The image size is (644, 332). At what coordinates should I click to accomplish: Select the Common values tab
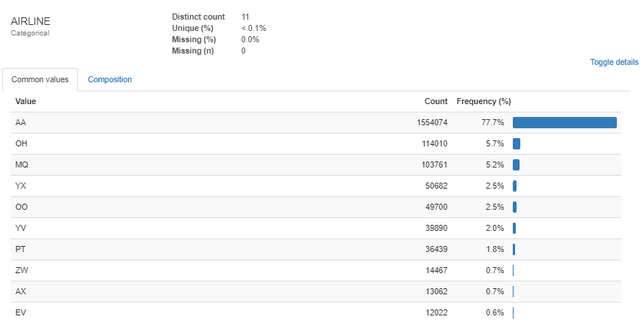click(39, 79)
